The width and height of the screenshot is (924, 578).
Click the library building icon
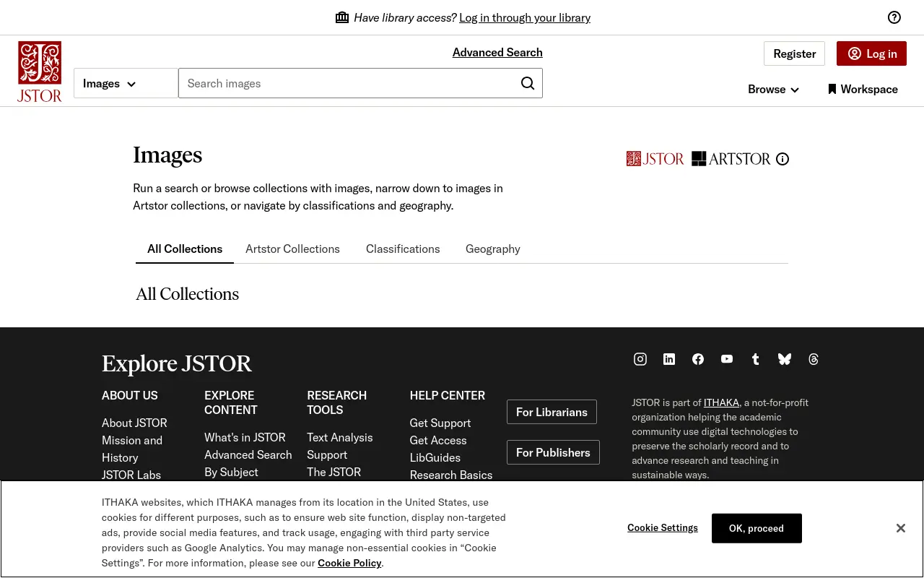(x=342, y=17)
